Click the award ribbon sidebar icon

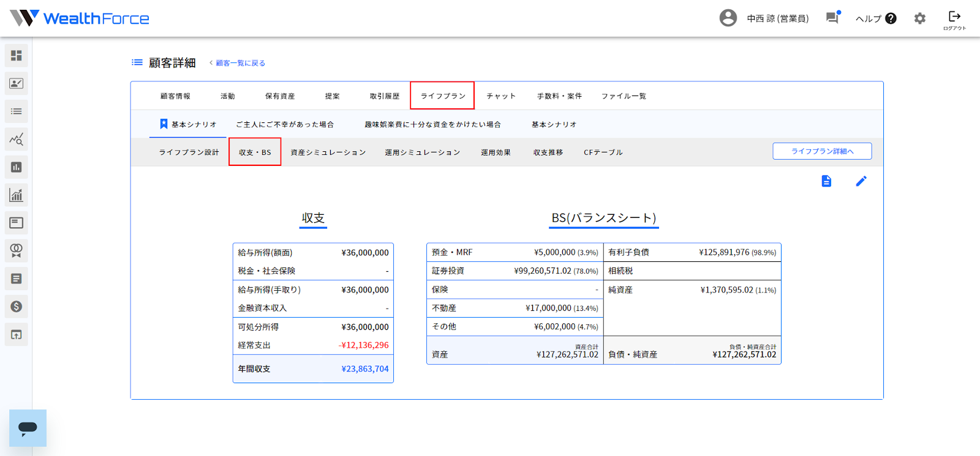pos(17,251)
